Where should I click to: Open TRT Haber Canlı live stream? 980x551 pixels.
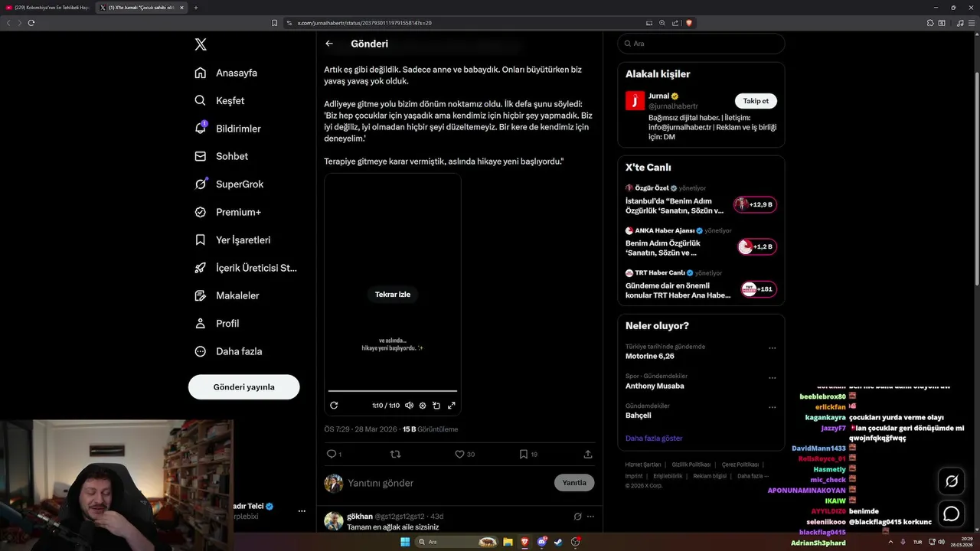(701, 284)
